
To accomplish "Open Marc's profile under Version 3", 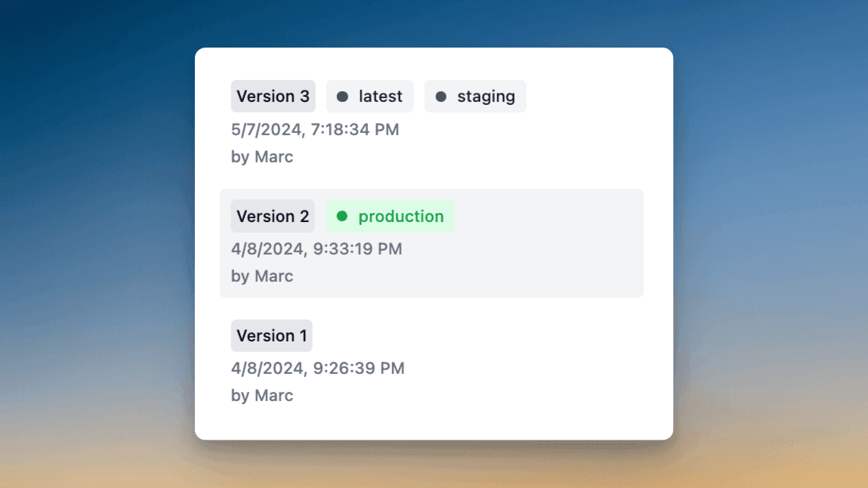I will [x=261, y=156].
